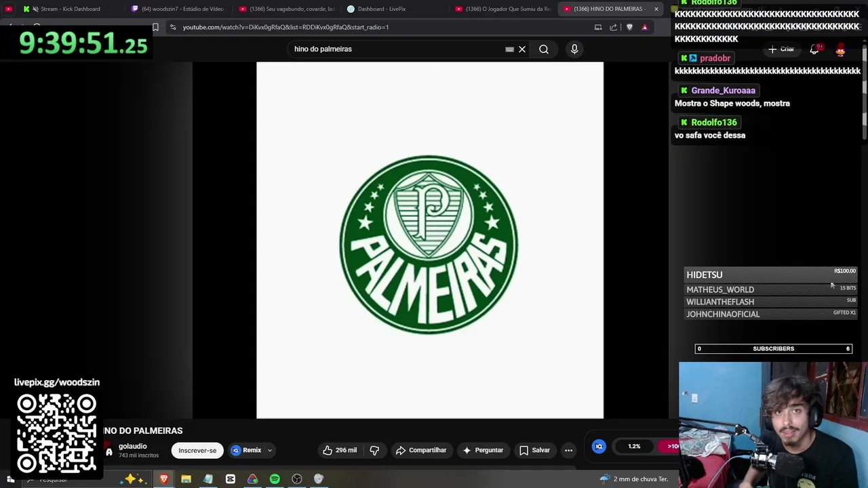Open the three-dot more actions menu
This screenshot has height=488, width=868.
(x=568, y=450)
